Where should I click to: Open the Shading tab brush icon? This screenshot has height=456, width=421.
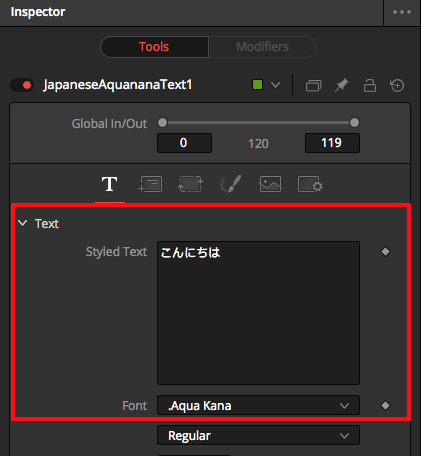[x=230, y=184]
